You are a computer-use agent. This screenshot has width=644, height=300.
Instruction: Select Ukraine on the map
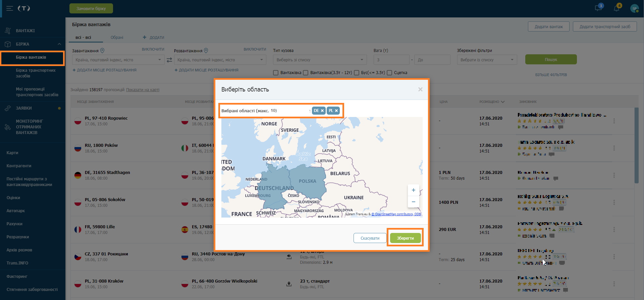pos(354,198)
